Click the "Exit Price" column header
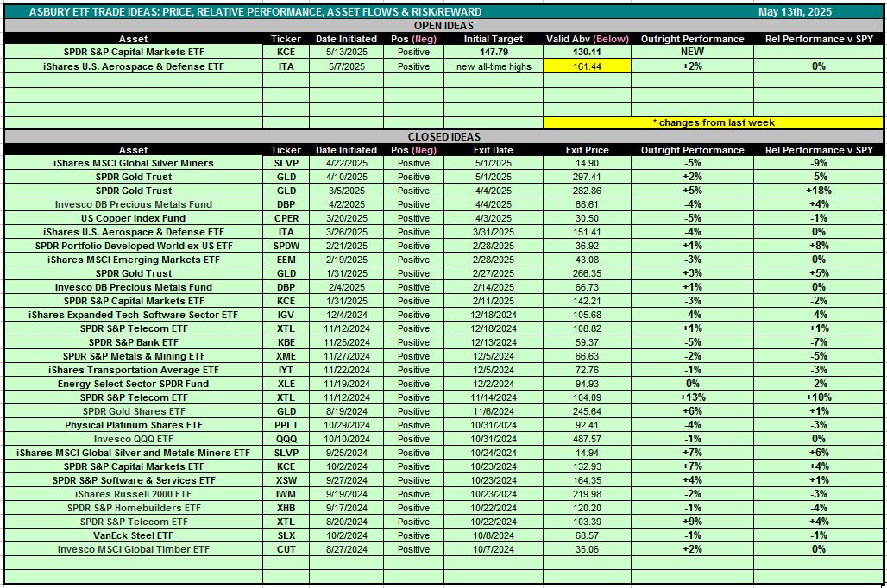 pos(587,150)
